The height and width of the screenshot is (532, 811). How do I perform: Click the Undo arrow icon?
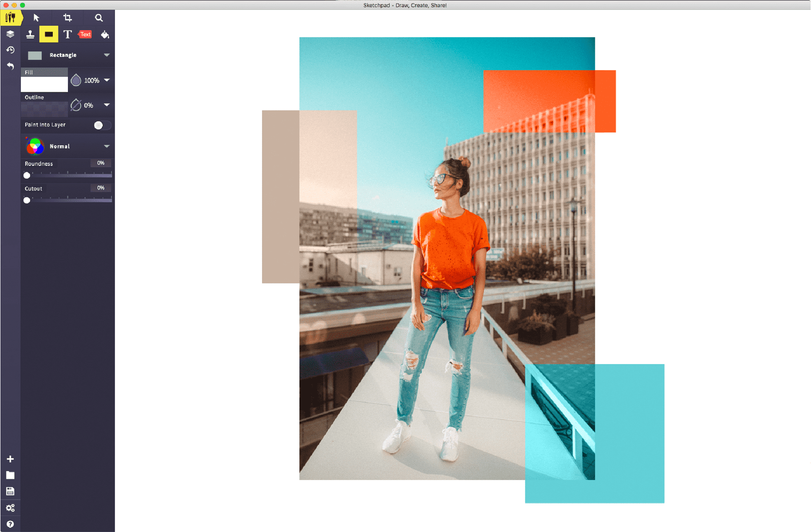click(10, 66)
